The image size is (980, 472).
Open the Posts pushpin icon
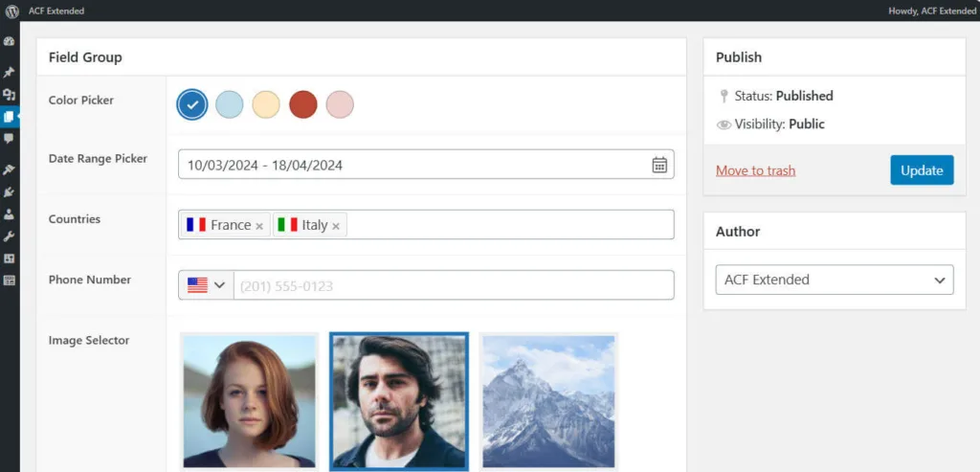click(x=9, y=73)
